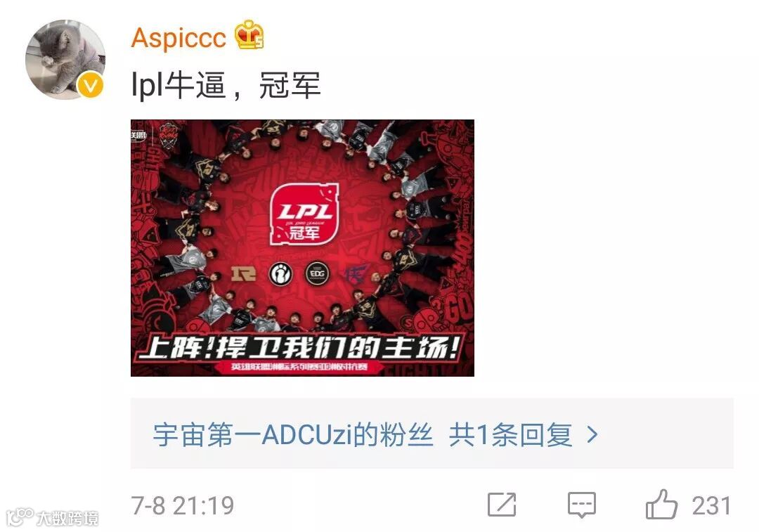This screenshot has width=759, height=532.
Task: Like the comment with thumbs-up icon
Action: (x=661, y=505)
